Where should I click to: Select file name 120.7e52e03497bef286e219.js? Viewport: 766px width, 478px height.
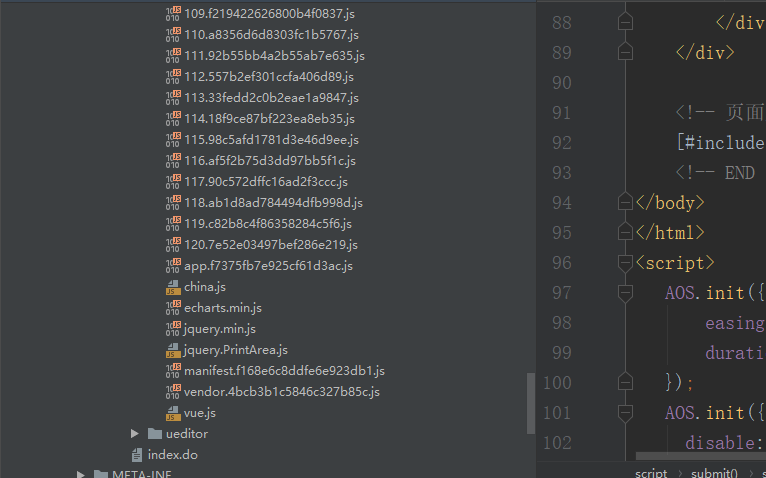tap(271, 245)
